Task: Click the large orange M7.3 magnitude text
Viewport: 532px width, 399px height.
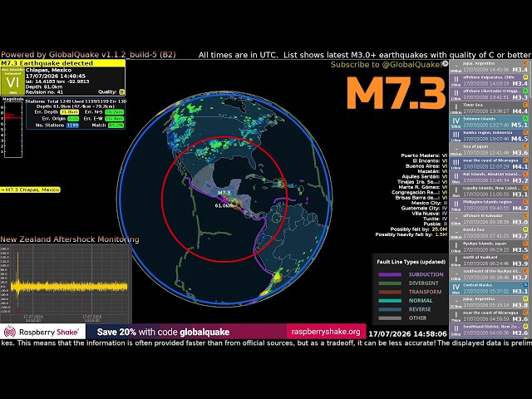Action: [396, 92]
